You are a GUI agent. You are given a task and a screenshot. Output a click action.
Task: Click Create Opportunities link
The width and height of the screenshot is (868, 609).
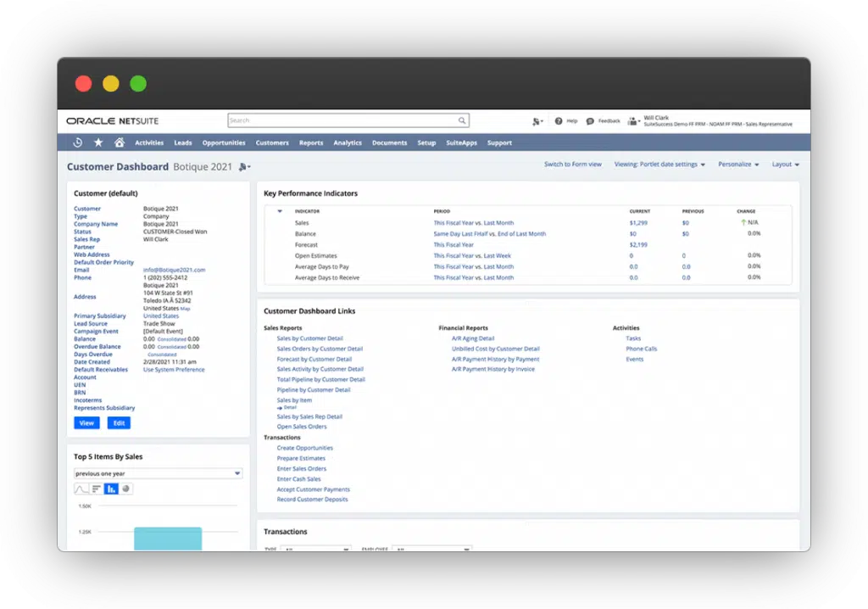[x=305, y=448]
